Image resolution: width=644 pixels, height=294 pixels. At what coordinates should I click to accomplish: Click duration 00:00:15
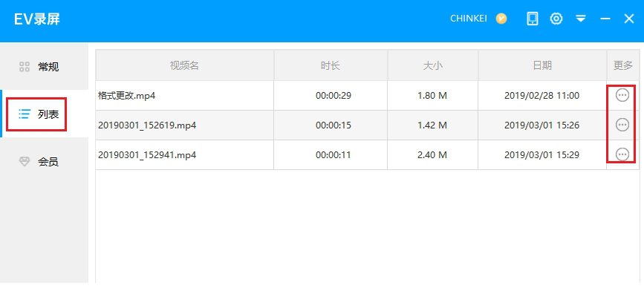click(x=334, y=125)
